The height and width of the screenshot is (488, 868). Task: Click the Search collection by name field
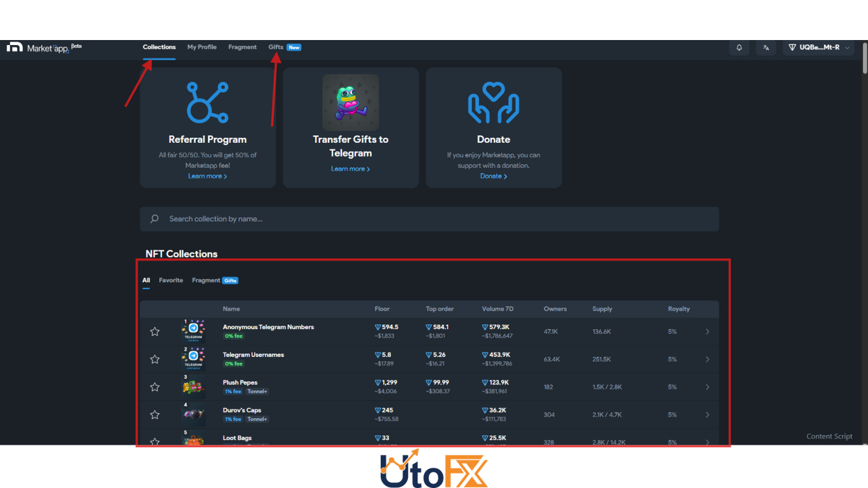430,219
